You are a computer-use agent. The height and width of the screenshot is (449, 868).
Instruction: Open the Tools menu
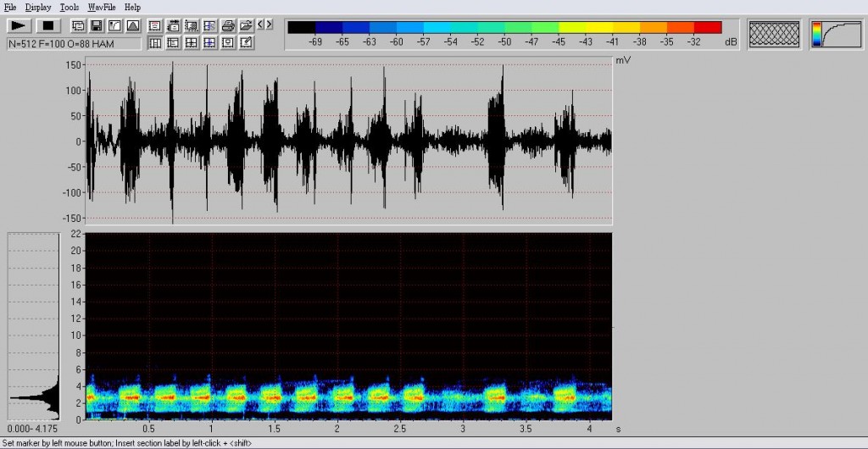coord(70,7)
